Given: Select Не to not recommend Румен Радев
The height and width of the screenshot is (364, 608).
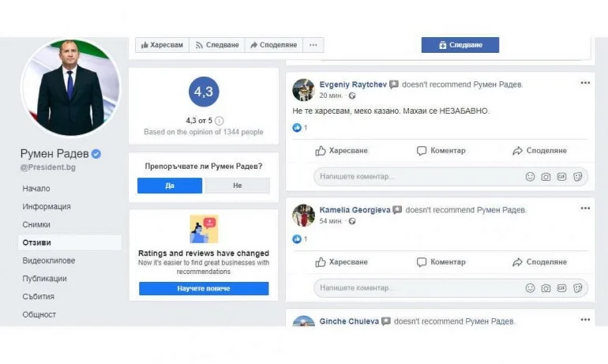Looking at the screenshot, I should pos(238,186).
